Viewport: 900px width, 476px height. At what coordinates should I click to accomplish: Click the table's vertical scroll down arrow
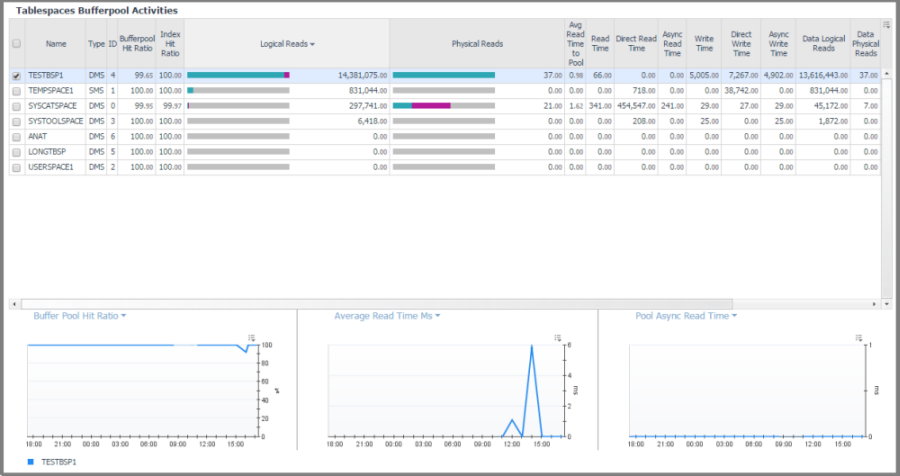tap(886, 302)
